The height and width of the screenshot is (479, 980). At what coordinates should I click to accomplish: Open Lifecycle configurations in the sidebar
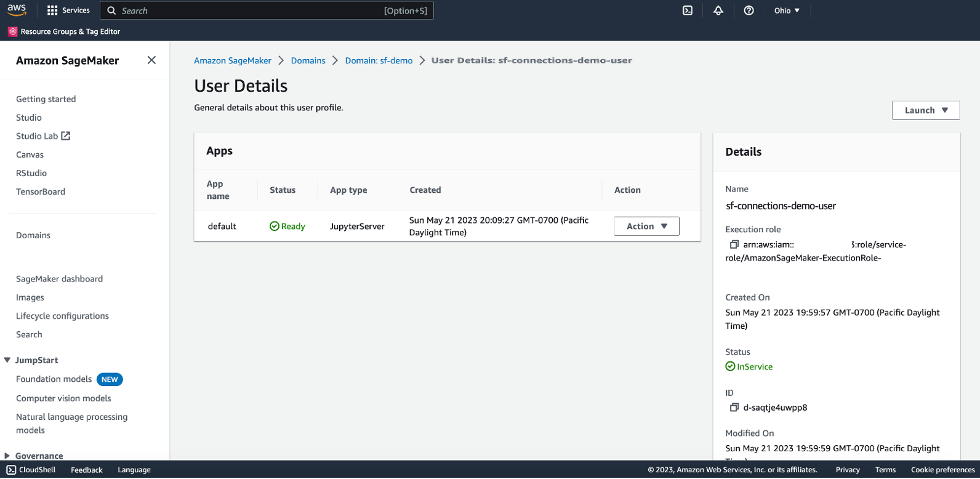point(63,316)
